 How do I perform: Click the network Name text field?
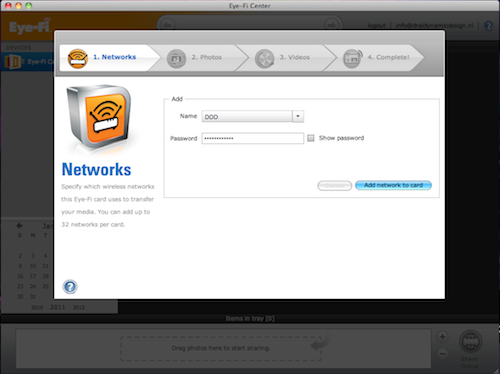(x=247, y=116)
